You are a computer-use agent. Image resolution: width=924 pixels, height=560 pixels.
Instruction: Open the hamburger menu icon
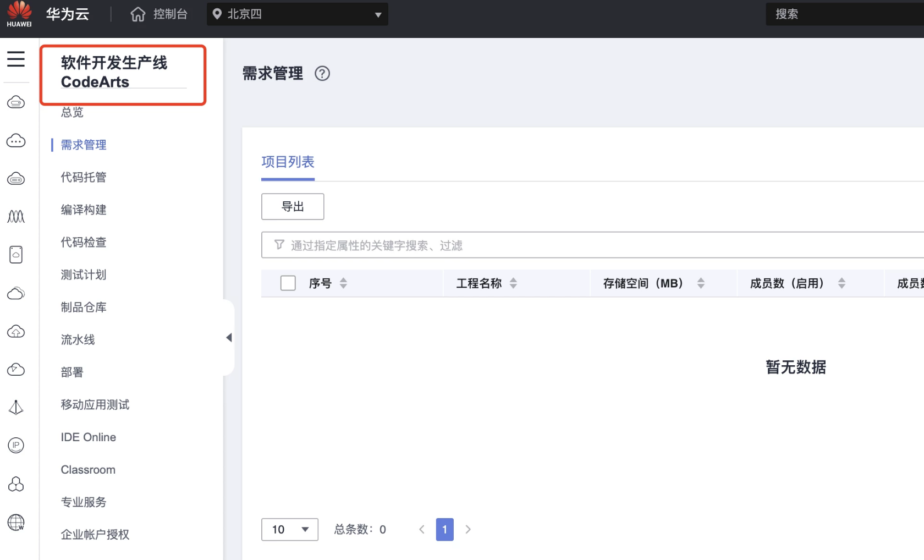pyautogui.click(x=16, y=59)
